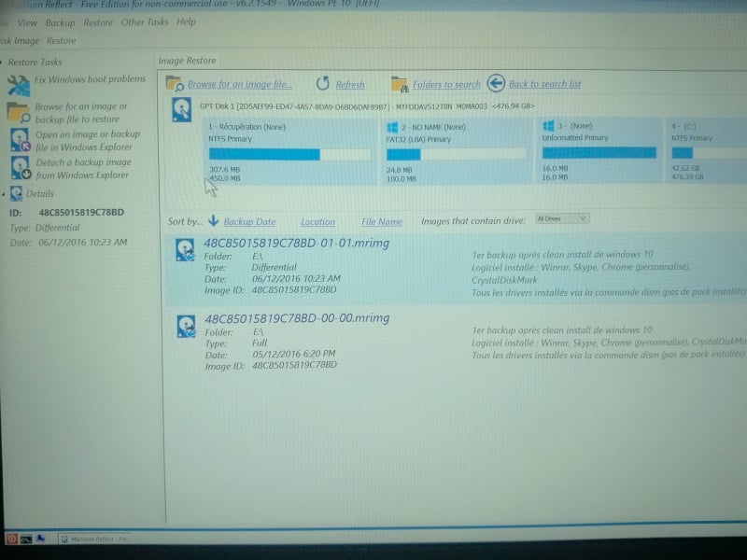
Task: Open the Other Tasks menu
Action: (145, 21)
